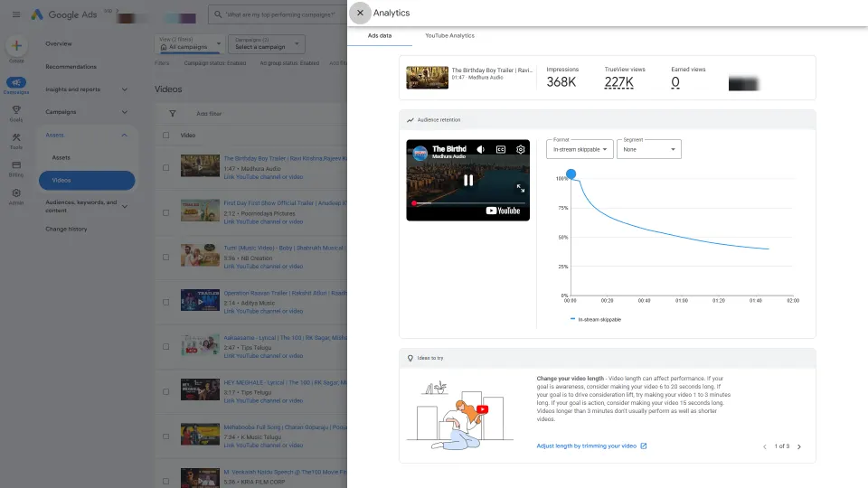
Task: Open the Tools wrench icon
Action: pyautogui.click(x=16, y=137)
